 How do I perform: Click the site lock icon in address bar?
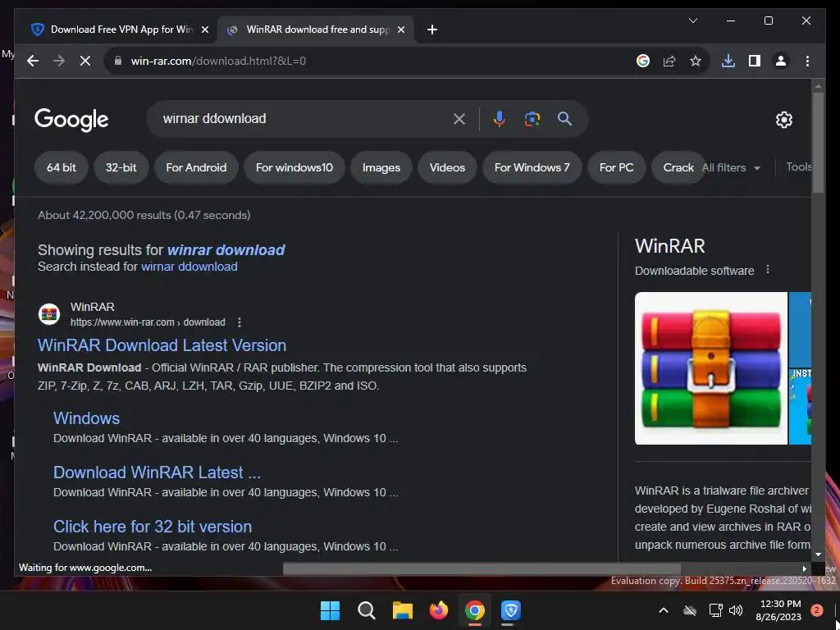(118, 61)
